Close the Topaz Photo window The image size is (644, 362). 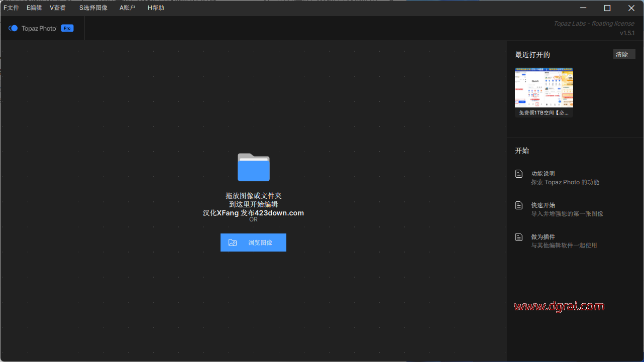tap(631, 8)
